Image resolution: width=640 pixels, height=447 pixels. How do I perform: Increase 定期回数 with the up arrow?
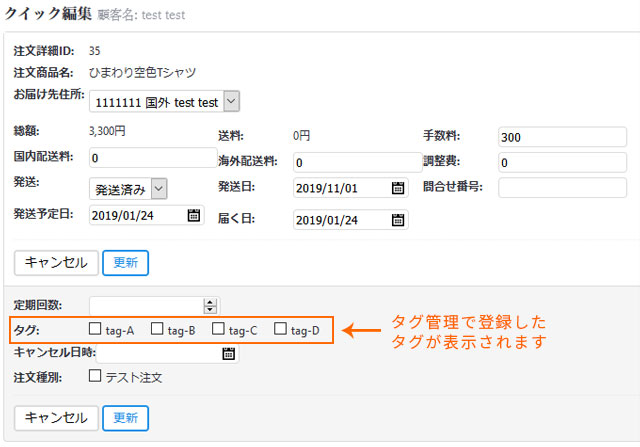coord(209,302)
